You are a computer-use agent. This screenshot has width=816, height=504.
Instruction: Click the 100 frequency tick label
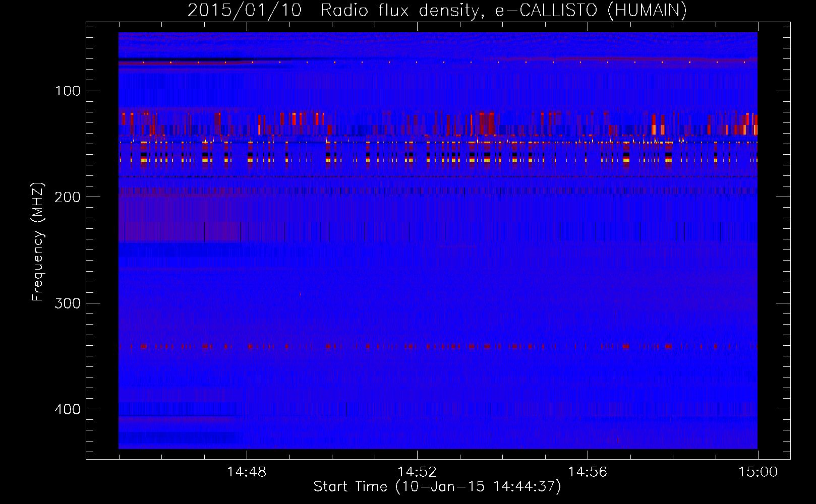tap(68, 91)
